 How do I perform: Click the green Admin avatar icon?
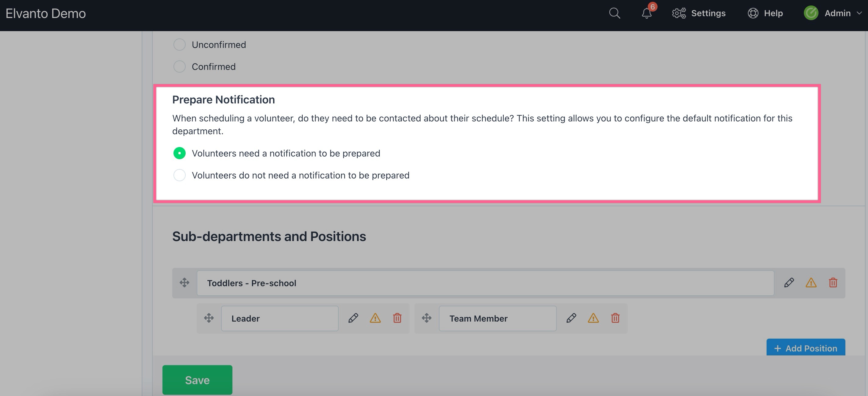[x=811, y=13]
